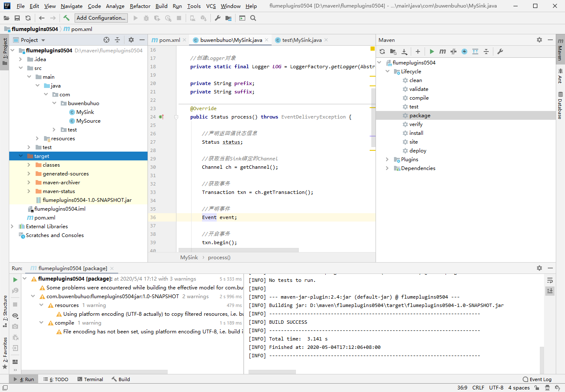Run the selected Maven build
Screen dimensions: 565x392
[432, 52]
